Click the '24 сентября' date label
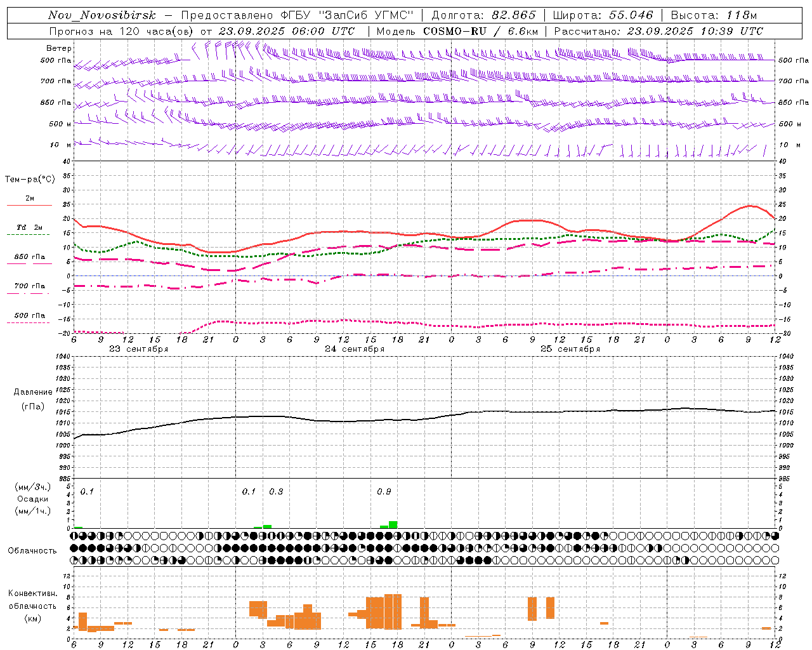 point(355,349)
